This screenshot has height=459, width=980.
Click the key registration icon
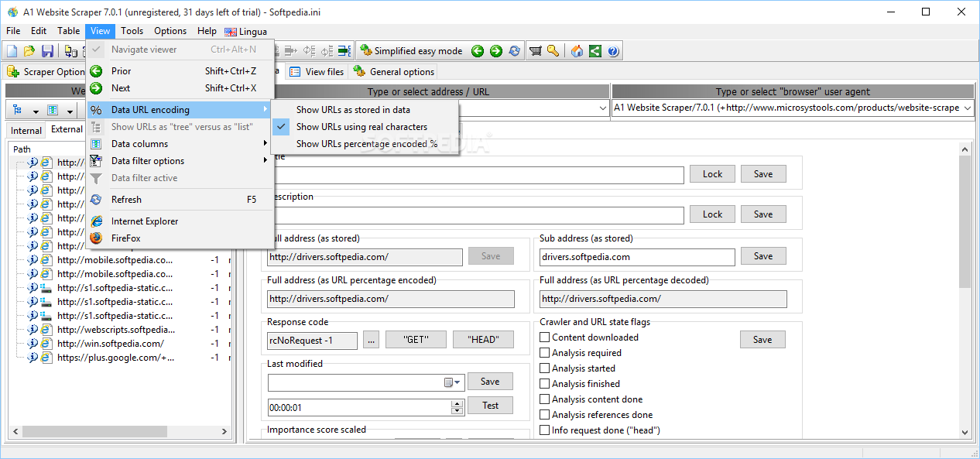(553, 51)
